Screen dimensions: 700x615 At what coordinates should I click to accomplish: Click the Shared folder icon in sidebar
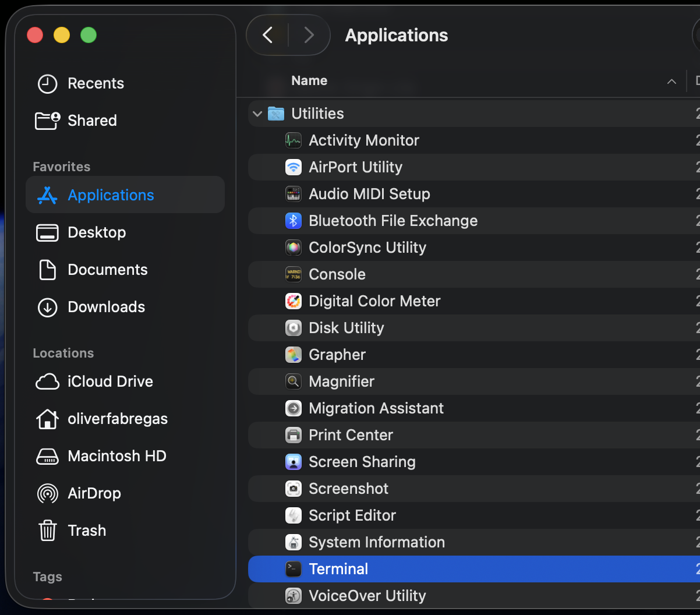48,121
